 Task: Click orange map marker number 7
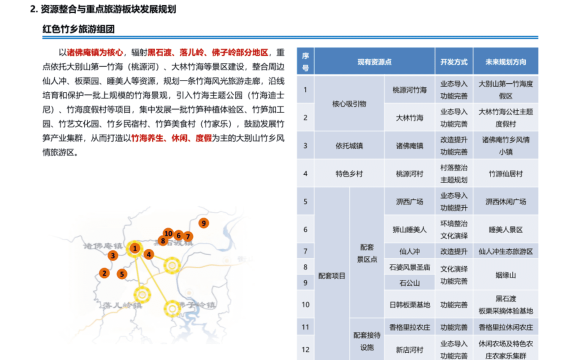[x=188, y=237]
